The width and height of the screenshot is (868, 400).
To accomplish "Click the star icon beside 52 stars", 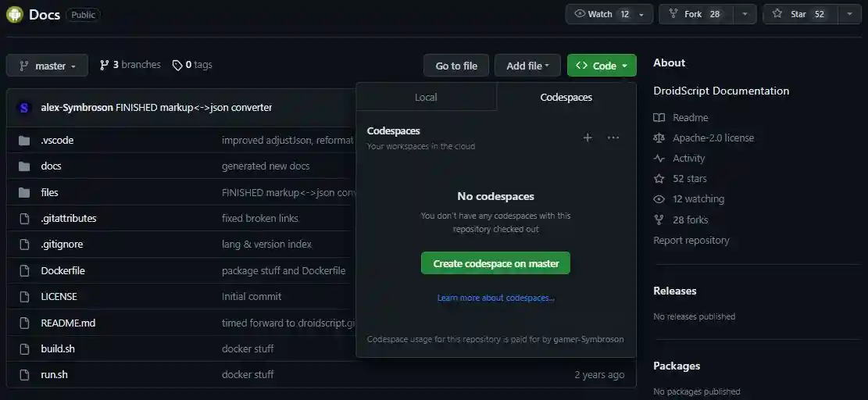I will (x=659, y=179).
